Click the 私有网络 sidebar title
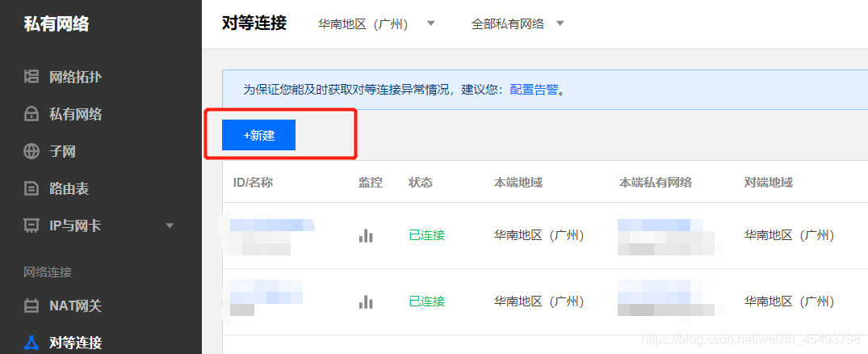The width and height of the screenshot is (868, 354). (56, 24)
